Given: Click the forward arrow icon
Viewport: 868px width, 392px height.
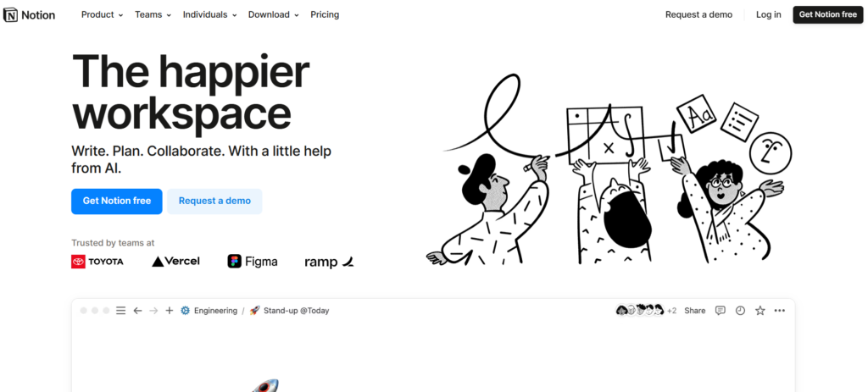Looking at the screenshot, I should click(154, 311).
